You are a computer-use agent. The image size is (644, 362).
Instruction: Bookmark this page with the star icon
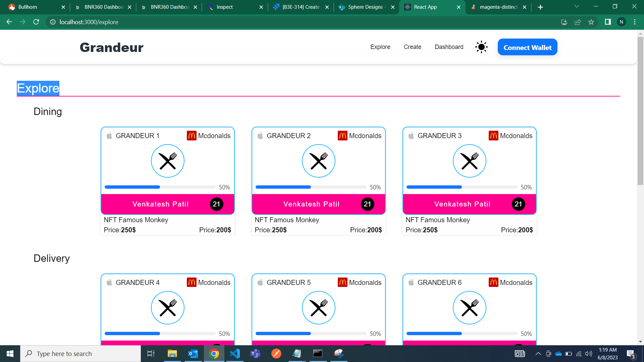pyautogui.click(x=591, y=22)
